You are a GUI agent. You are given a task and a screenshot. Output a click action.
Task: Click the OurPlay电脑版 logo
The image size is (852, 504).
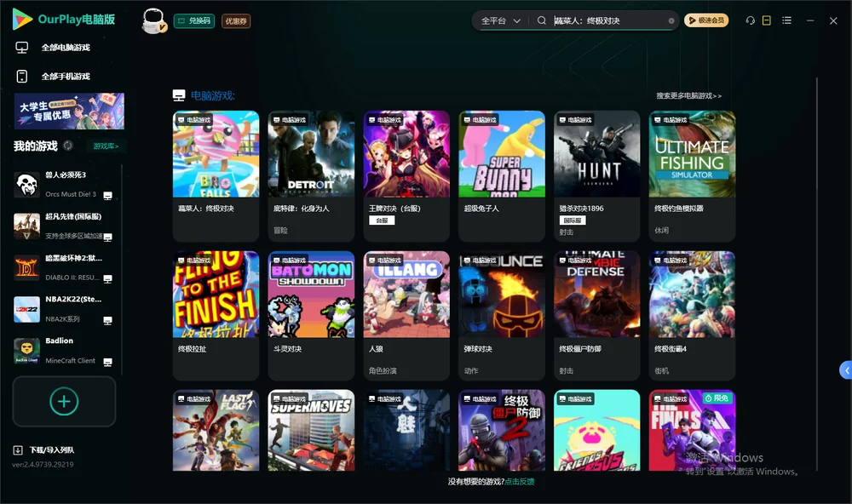(64, 19)
